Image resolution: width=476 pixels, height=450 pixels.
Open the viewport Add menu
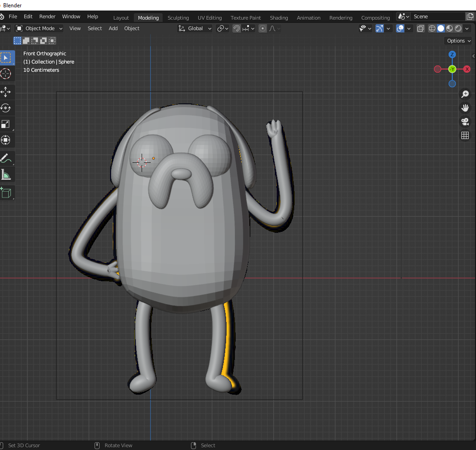[x=113, y=28]
